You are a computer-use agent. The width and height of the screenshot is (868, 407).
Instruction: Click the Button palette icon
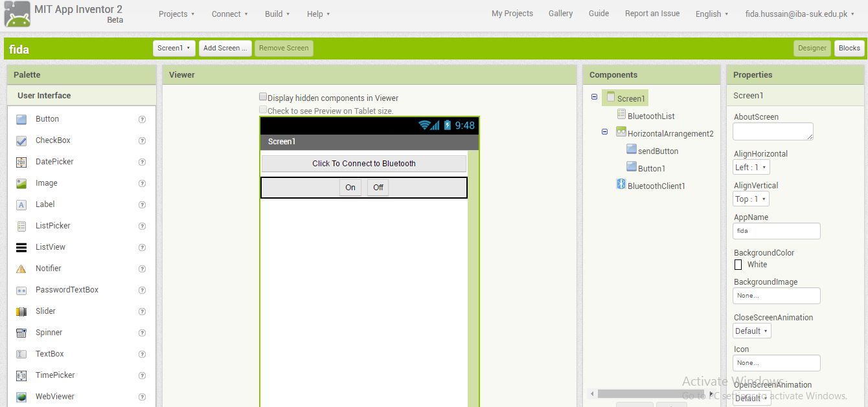[x=21, y=119]
